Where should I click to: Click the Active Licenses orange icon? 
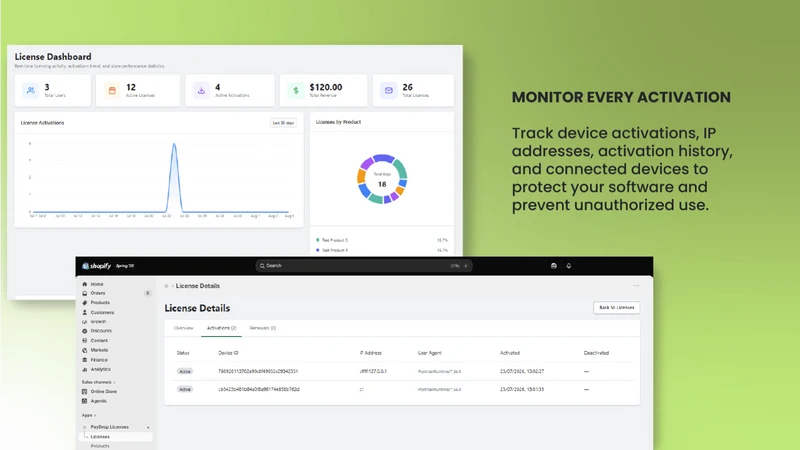coord(112,90)
